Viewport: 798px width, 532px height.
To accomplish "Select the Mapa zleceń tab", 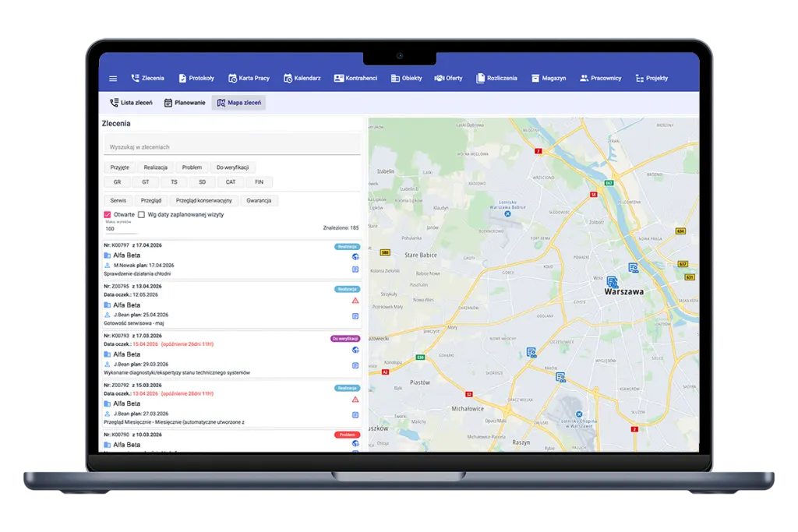I will (239, 103).
